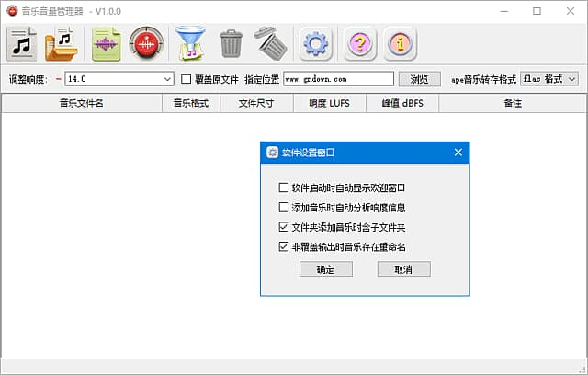The height and width of the screenshot is (375, 588).
Task: Open help with the question mark icon
Action: point(359,44)
